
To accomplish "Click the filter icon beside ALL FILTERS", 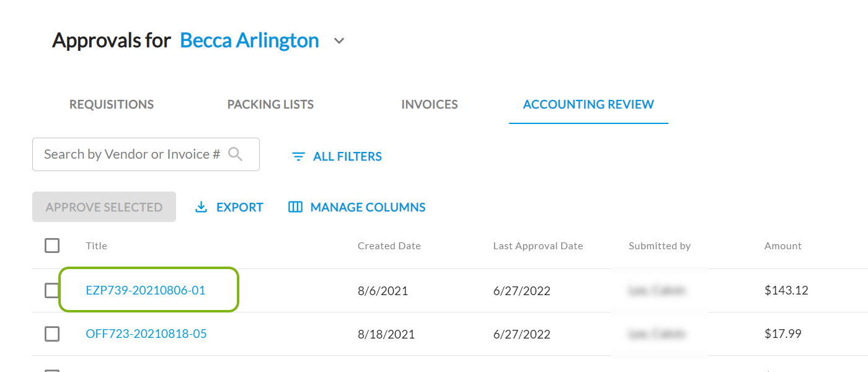I will pos(298,156).
